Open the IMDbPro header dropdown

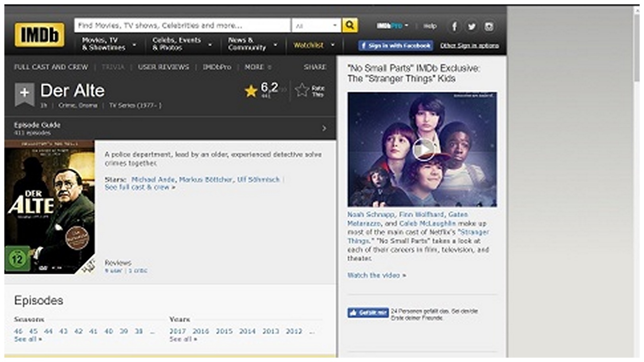[x=392, y=26]
